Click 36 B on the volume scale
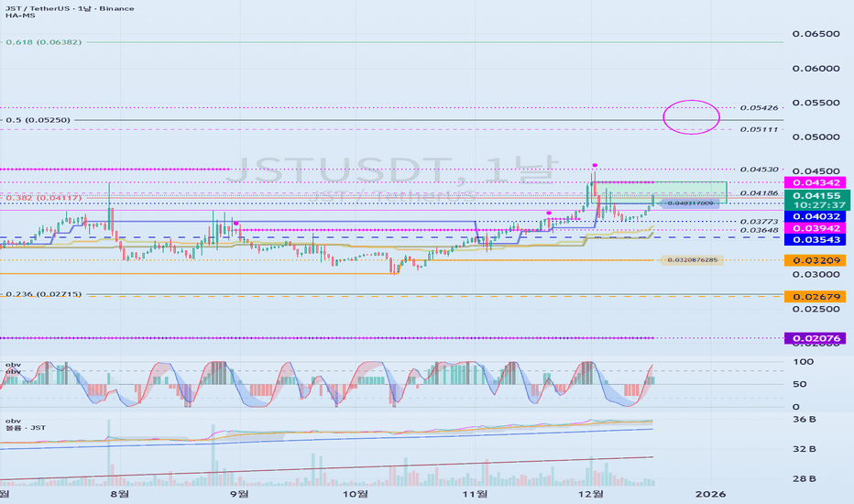This screenshot has width=854, height=504. tap(804, 420)
